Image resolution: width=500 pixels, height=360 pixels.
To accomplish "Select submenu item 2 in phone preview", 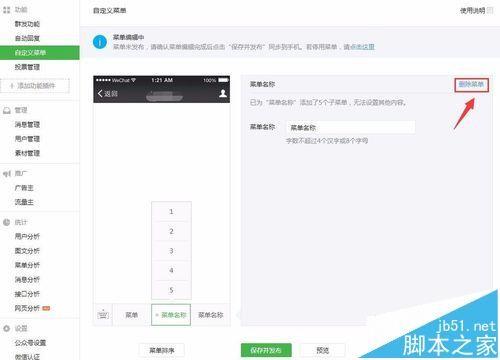I will tap(171, 231).
